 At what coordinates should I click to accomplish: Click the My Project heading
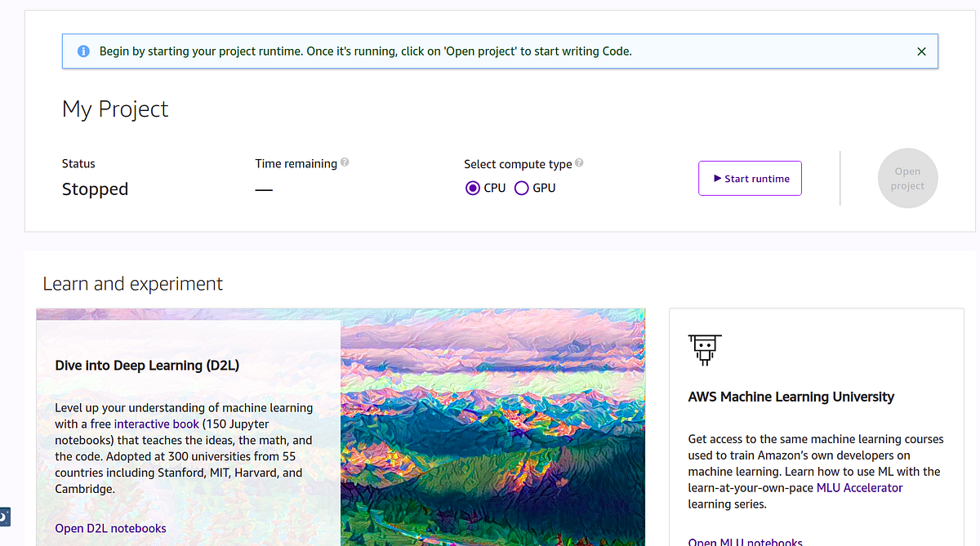click(x=115, y=108)
